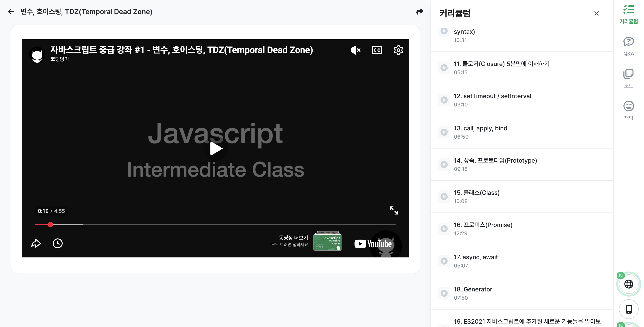Click the play icon next to 16. 프로미스(Promise)
The width and height of the screenshot is (644, 327).
coord(444,229)
